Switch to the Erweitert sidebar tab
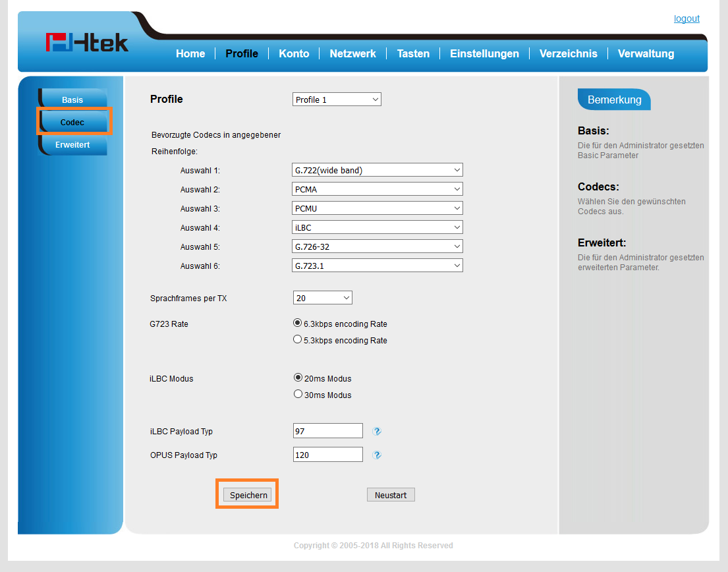The width and height of the screenshot is (728, 572). 72,144
